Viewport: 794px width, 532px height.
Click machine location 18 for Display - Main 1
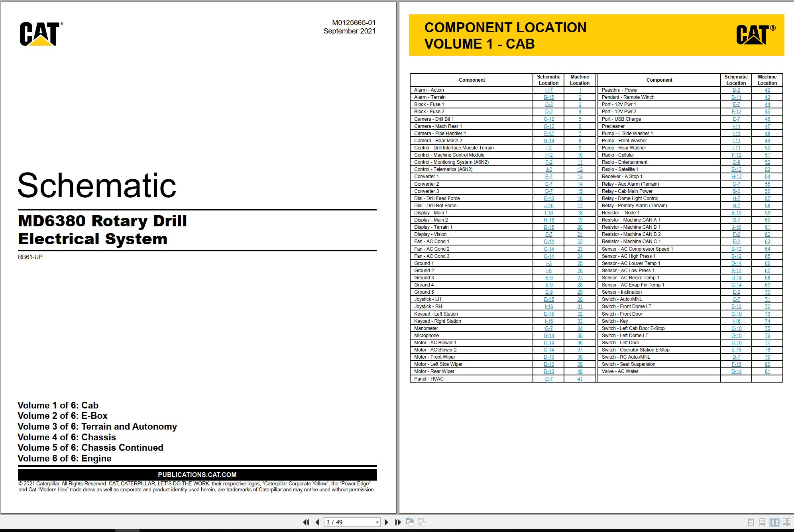click(580, 213)
